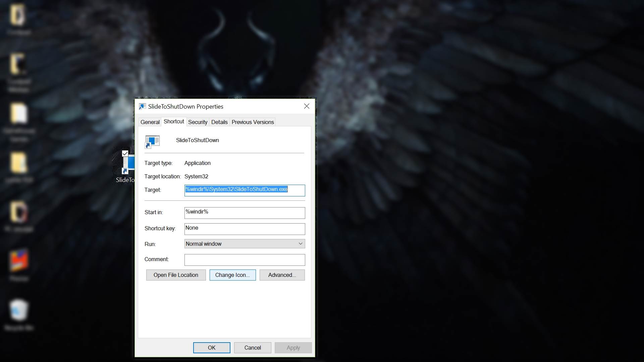
Task: Click the colorful app icon above Recycle Bin
Action: [x=19, y=261]
